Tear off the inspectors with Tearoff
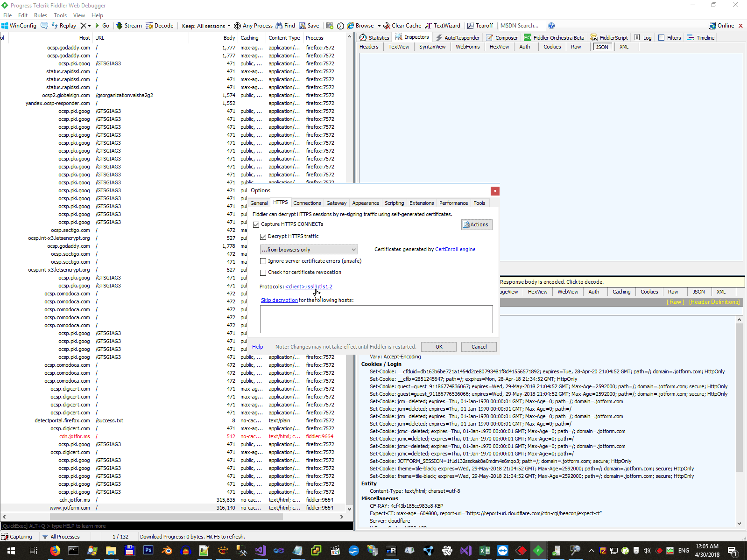This screenshot has width=747, height=560. tap(480, 26)
